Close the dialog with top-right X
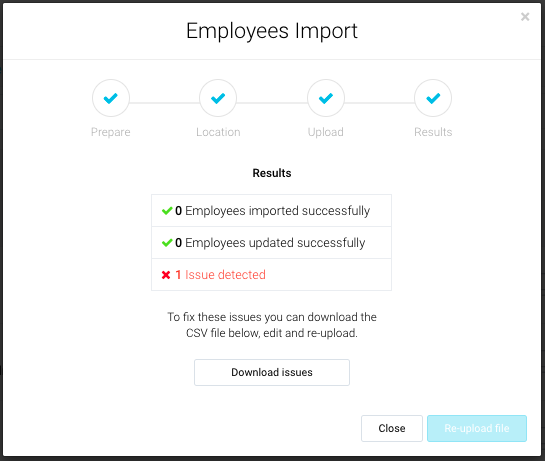 [x=525, y=17]
